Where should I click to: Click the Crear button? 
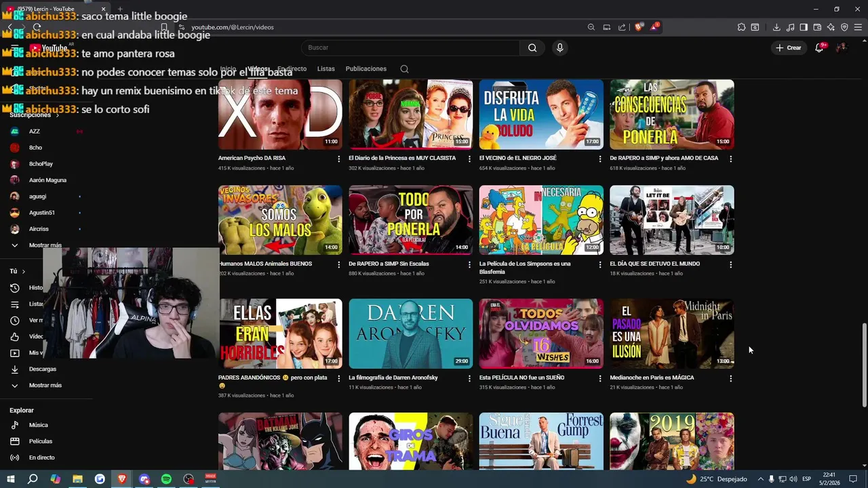tap(788, 47)
